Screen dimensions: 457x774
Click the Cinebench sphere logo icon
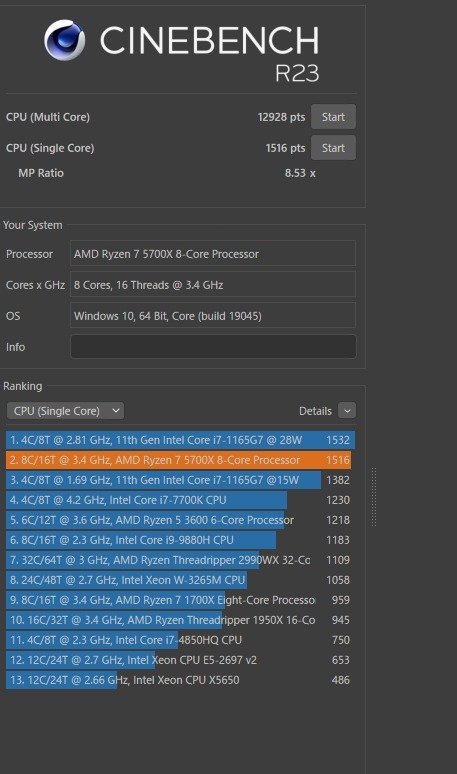coord(65,40)
